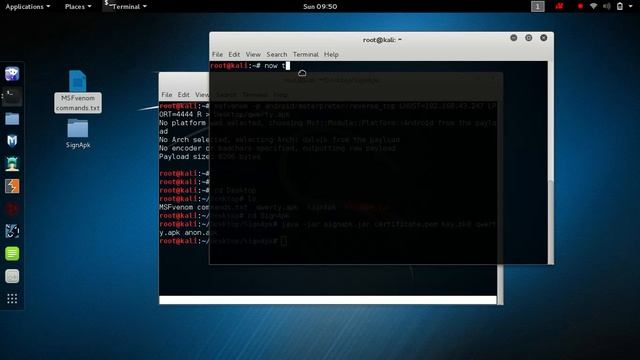This screenshot has width=640, height=360.
Task: Open the Terminal app menu in top bar
Action: tap(125, 7)
